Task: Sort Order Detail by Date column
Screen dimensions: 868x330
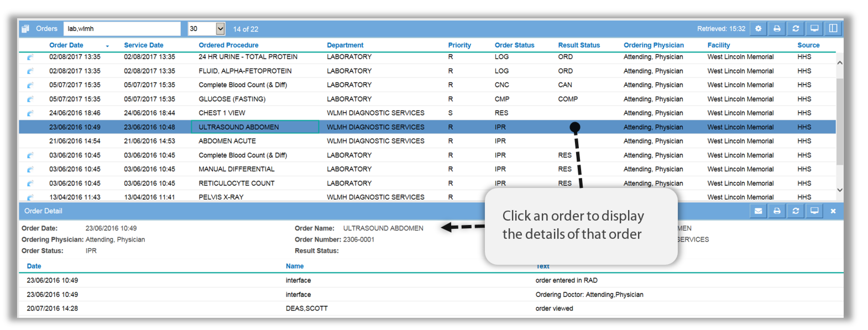Action: 34,266
